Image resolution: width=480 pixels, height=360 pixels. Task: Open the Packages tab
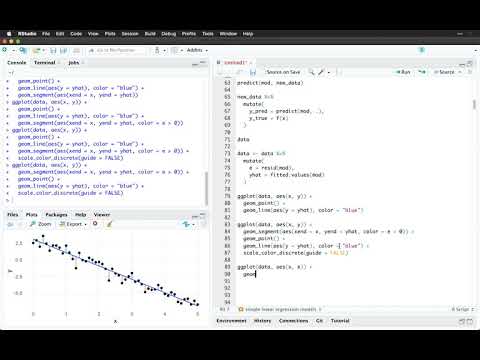(x=56, y=214)
